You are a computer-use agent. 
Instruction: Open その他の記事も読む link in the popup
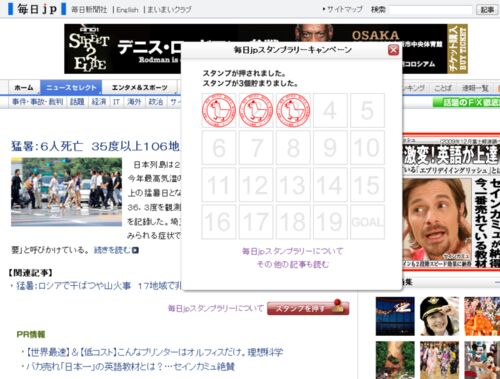(292, 264)
